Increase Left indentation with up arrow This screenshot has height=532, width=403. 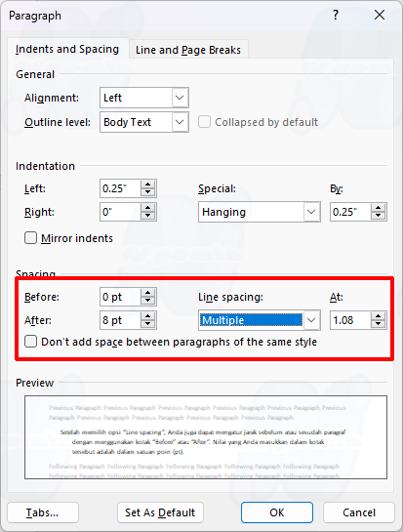click(148, 184)
